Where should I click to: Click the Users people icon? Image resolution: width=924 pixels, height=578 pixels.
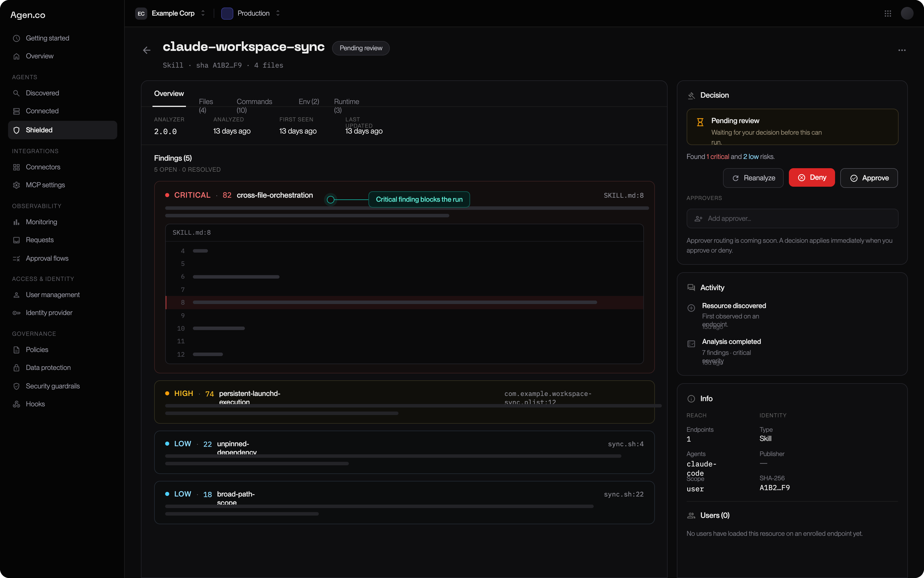click(x=691, y=516)
